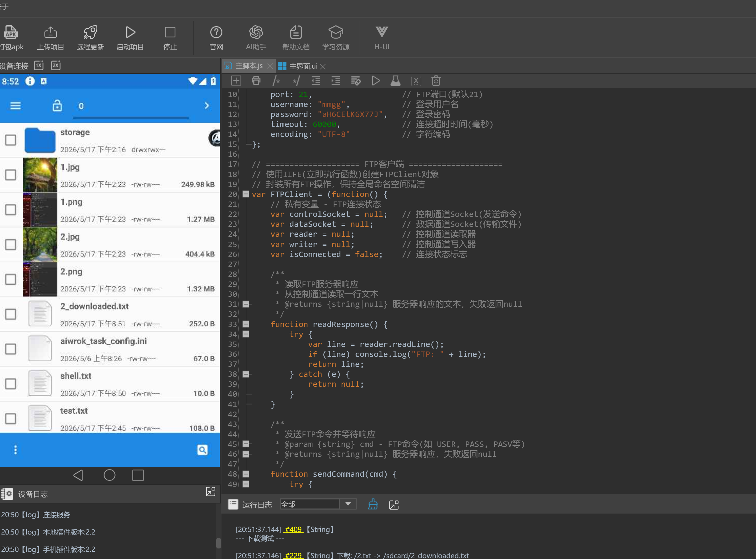The width and height of the screenshot is (756, 559).
Task: Open 学习资源 learning resources
Action: [x=336, y=38]
